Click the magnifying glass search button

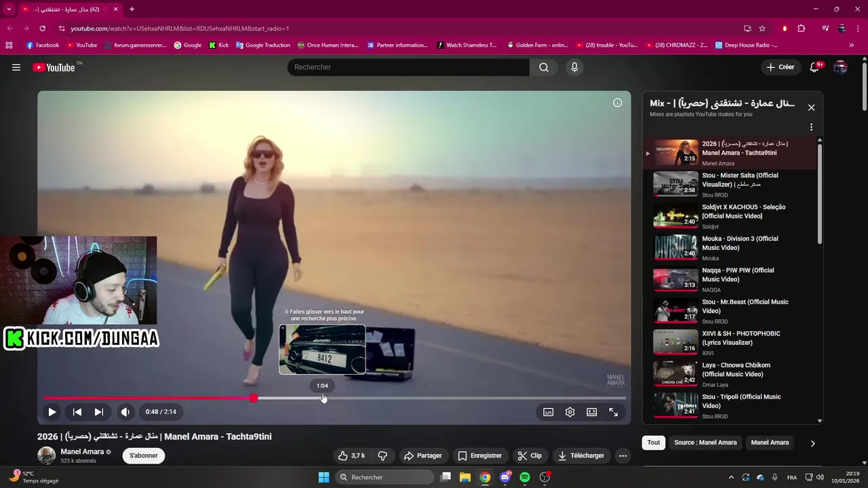(544, 67)
